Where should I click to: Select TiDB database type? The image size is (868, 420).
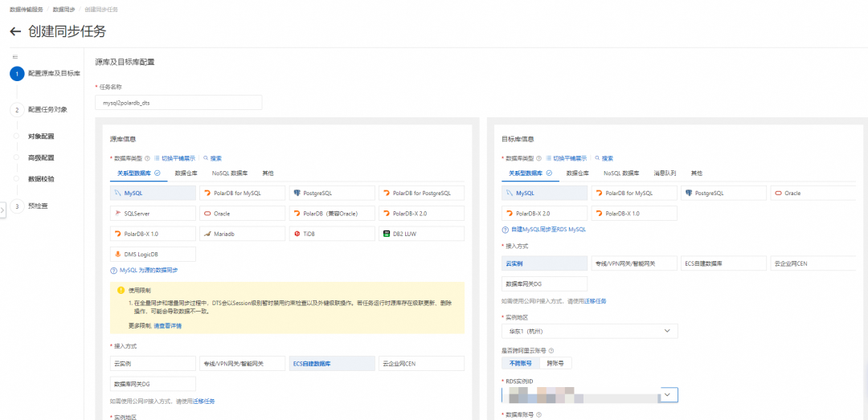tap(332, 234)
